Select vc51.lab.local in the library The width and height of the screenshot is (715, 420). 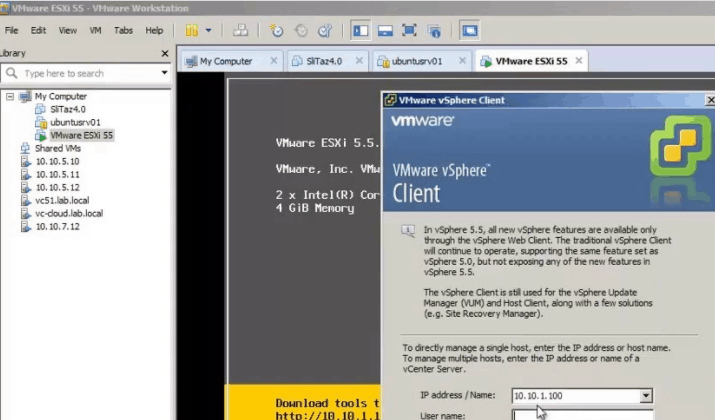pos(62,201)
